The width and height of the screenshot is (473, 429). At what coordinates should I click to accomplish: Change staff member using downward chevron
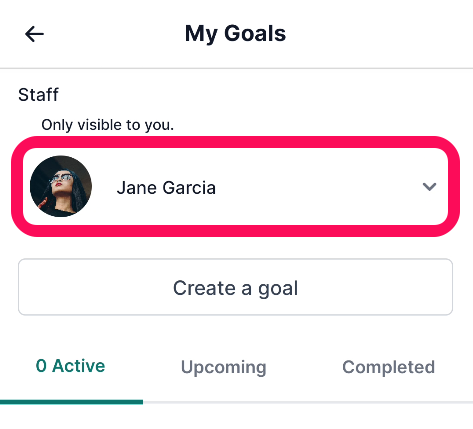429,187
